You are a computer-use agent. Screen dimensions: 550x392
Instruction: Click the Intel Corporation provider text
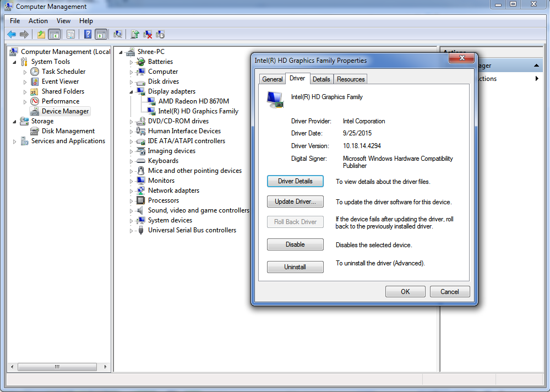[364, 121]
